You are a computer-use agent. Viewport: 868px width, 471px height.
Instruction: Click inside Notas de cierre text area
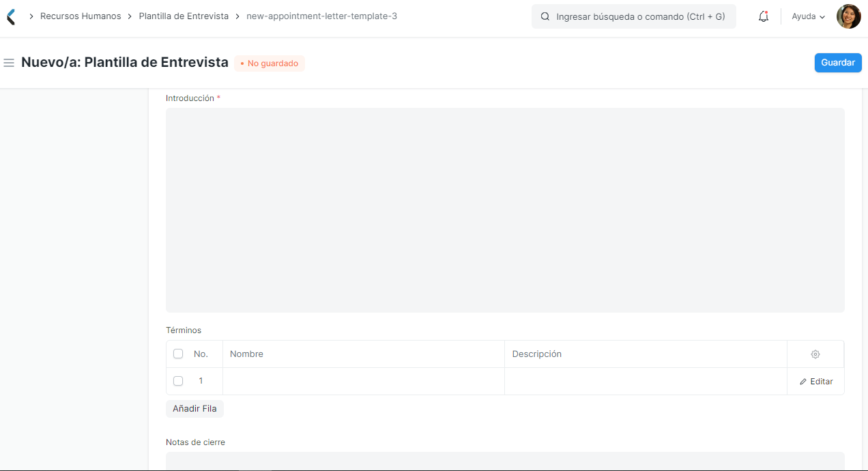click(505, 461)
